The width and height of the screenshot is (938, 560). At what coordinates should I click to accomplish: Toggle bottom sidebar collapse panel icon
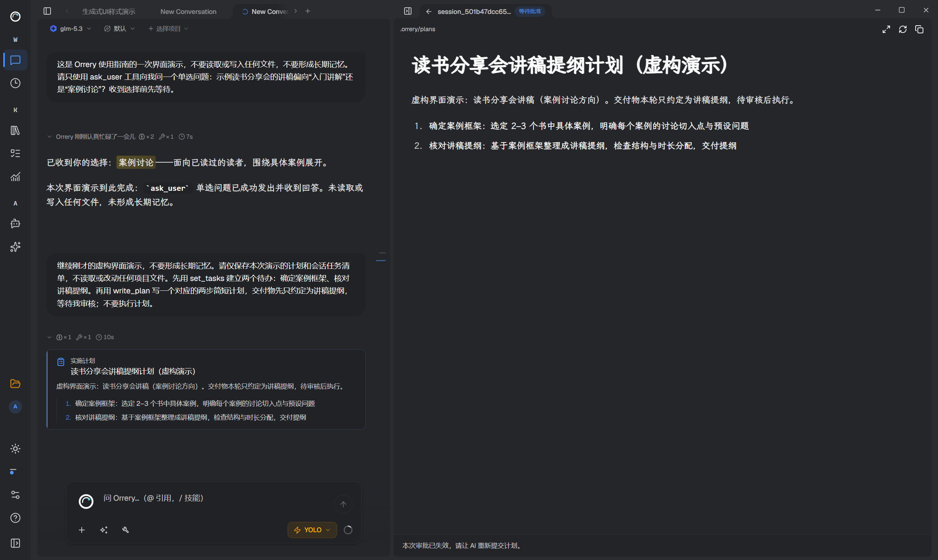(x=15, y=543)
